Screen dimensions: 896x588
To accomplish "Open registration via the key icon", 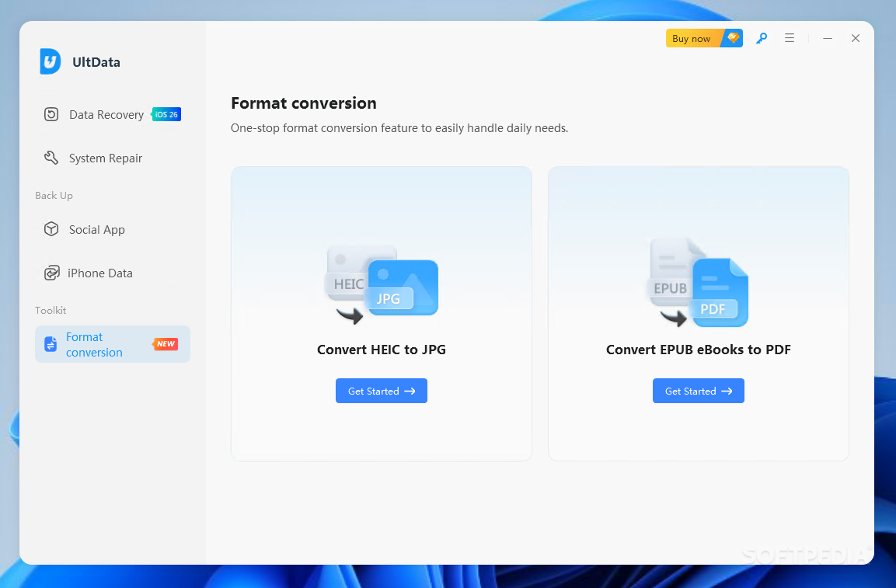I will [x=761, y=38].
